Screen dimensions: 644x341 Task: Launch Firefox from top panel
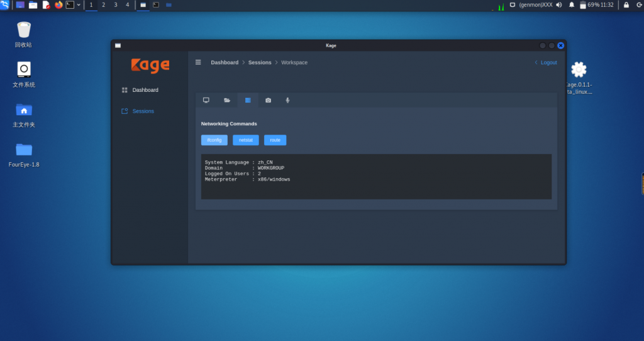[58, 5]
